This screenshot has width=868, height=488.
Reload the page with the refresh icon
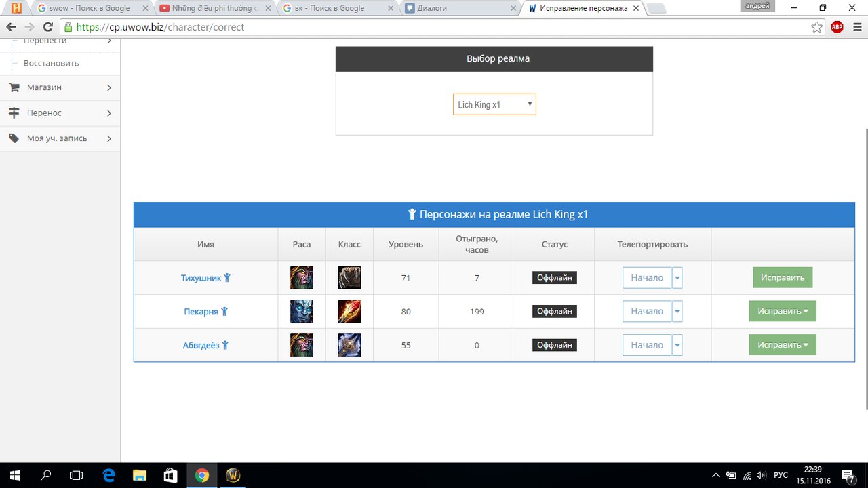coord(47,27)
